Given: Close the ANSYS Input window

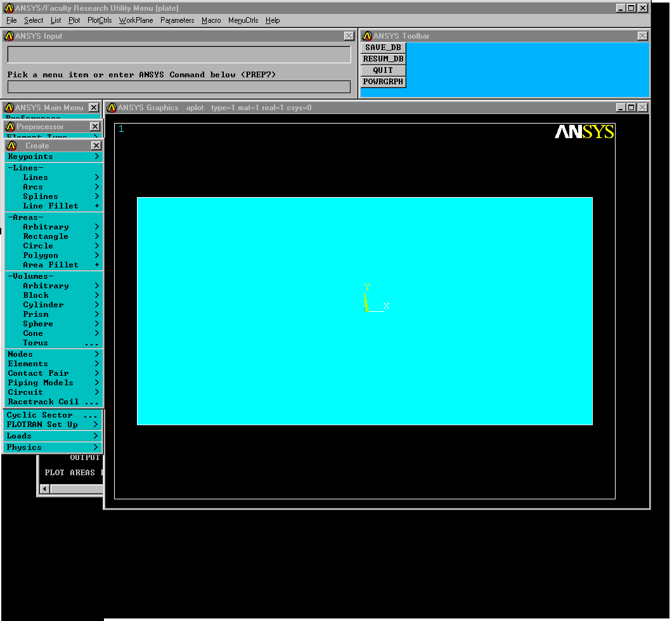Looking at the screenshot, I should click(x=349, y=36).
